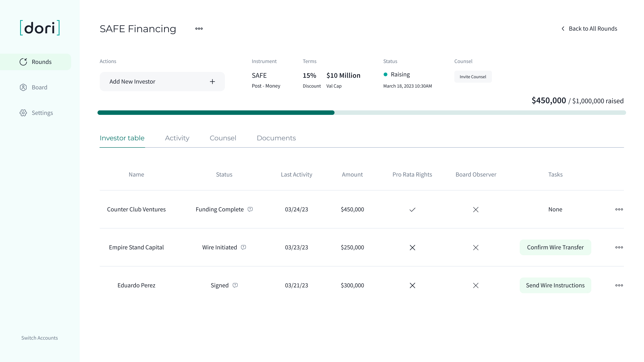Click Switch Accounts link
The image size is (644, 362).
(x=40, y=338)
